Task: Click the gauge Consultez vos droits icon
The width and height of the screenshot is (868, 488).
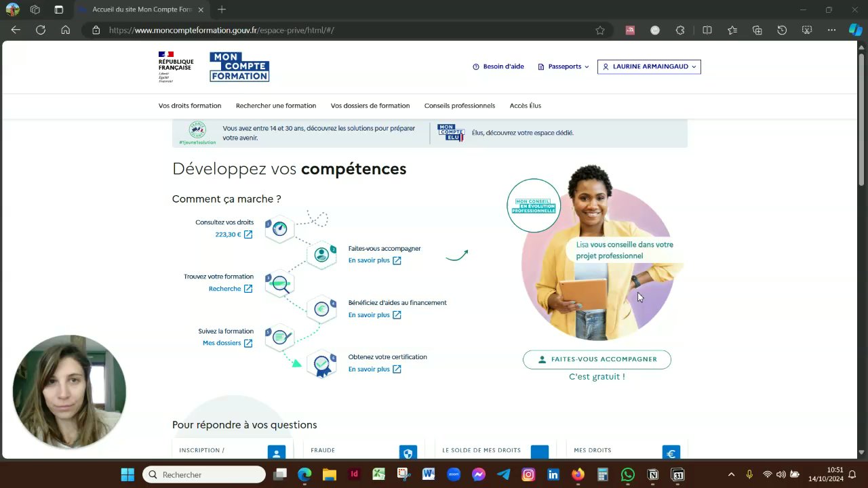Action: coord(279,229)
